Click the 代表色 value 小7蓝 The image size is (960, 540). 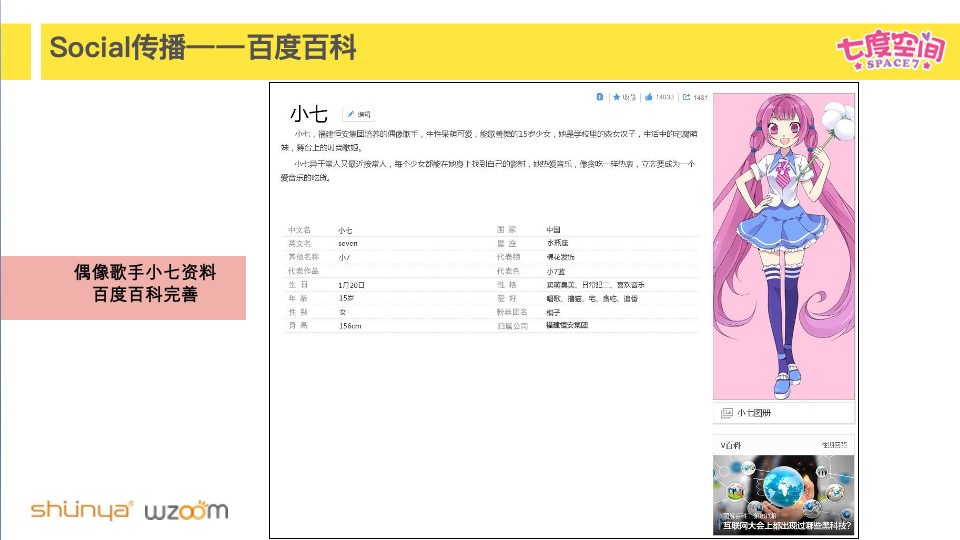point(556,271)
